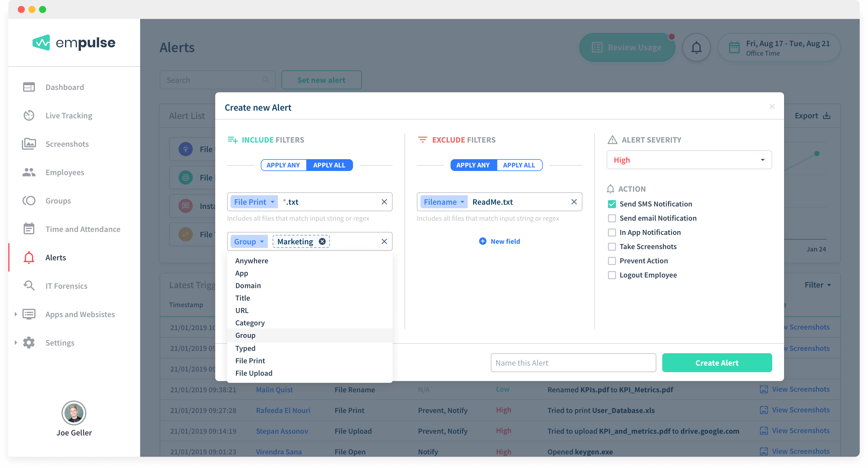Screen dimensions: 868x468
Task: Click the Live Tracking sidebar icon
Action: (x=29, y=116)
